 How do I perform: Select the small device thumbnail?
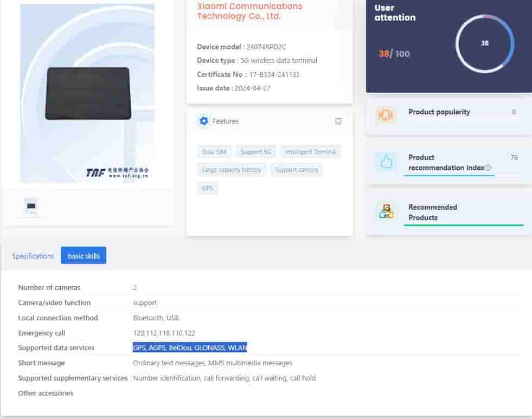31,206
